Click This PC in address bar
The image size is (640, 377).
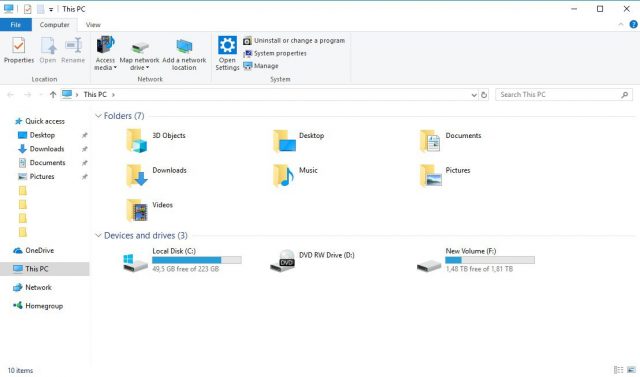(x=95, y=95)
